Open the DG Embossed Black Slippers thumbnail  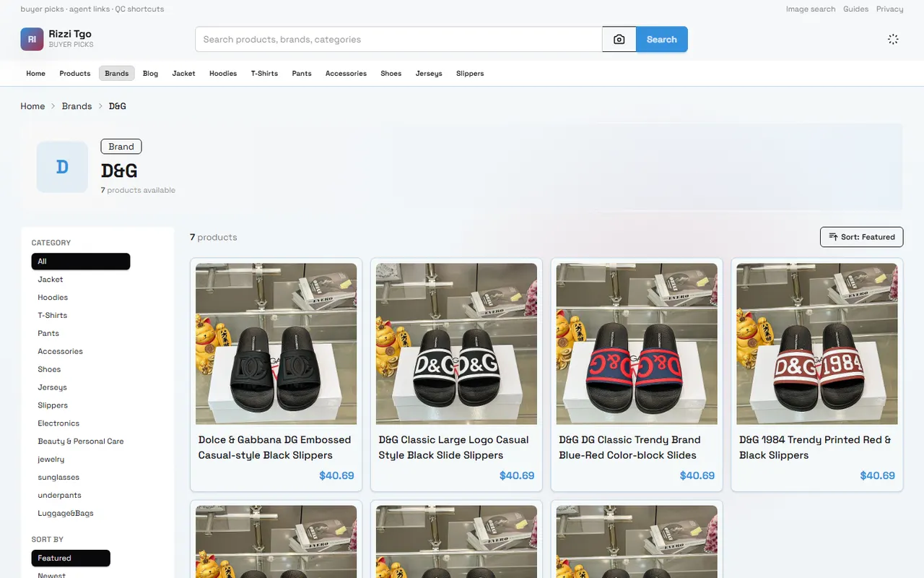[x=276, y=344]
